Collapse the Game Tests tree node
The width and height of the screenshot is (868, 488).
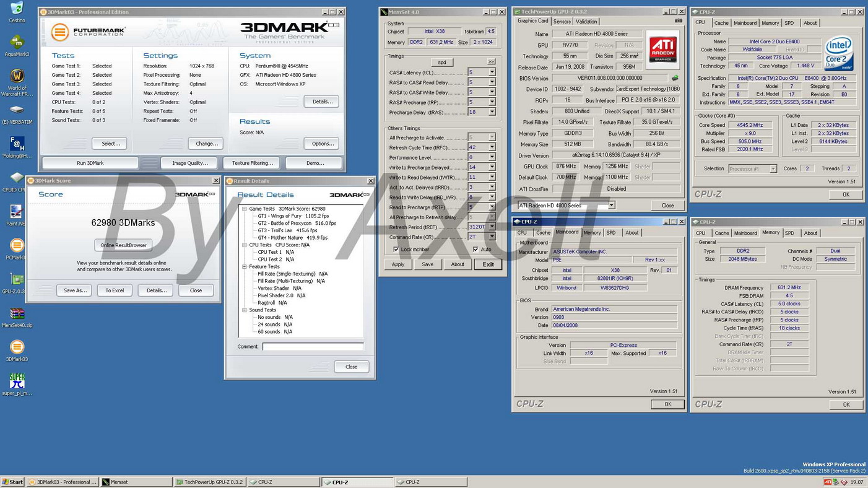click(245, 209)
